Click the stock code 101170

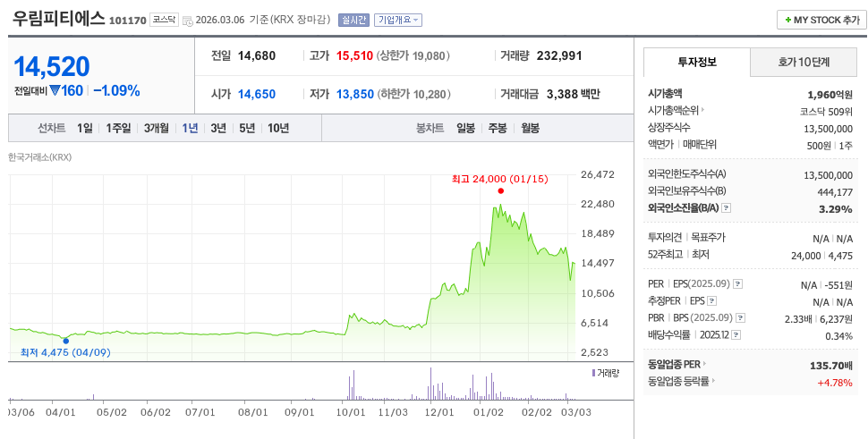pos(128,21)
